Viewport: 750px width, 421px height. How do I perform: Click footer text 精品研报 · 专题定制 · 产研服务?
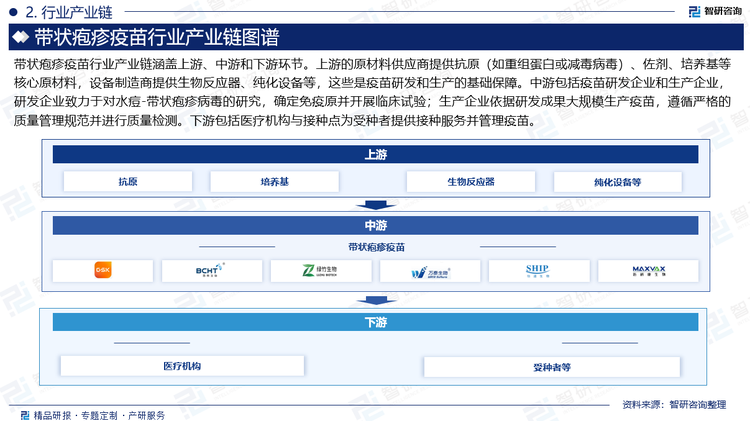click(99, 415)
